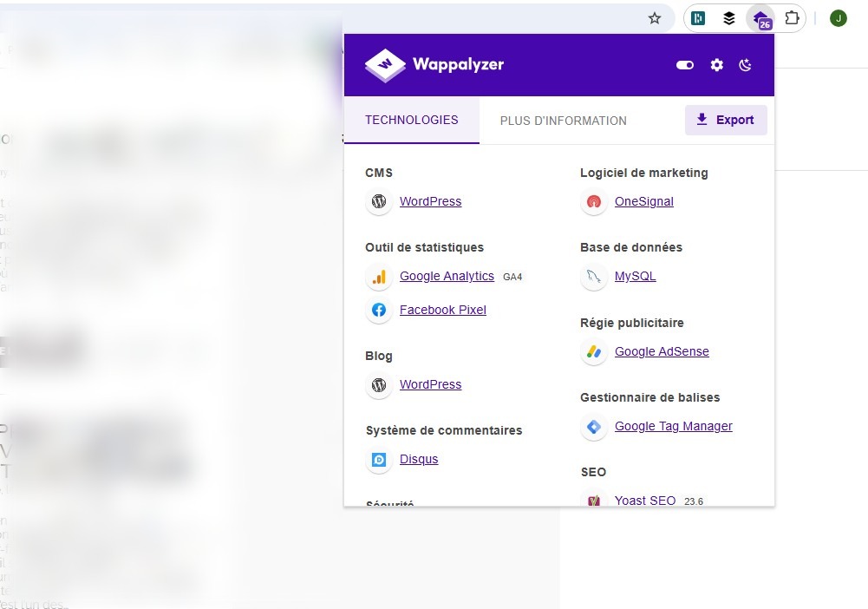
Task: Click the teal extension icon in toolbar
Action: coord(699,18)
